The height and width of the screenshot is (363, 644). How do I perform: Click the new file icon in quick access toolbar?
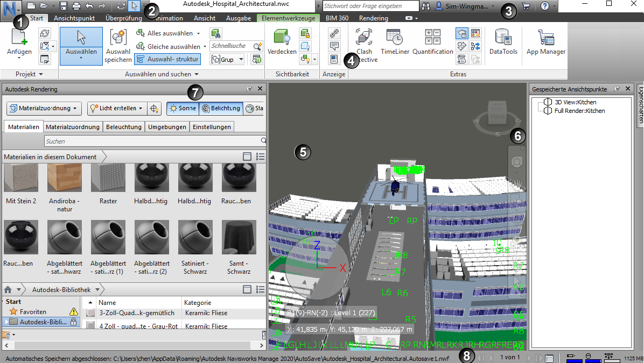(x=31, y=6)
